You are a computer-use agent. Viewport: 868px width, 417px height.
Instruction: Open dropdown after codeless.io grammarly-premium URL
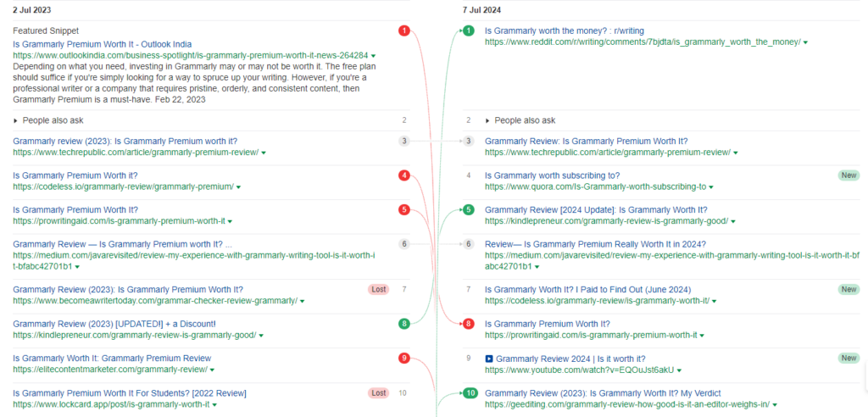coord(238,187)
